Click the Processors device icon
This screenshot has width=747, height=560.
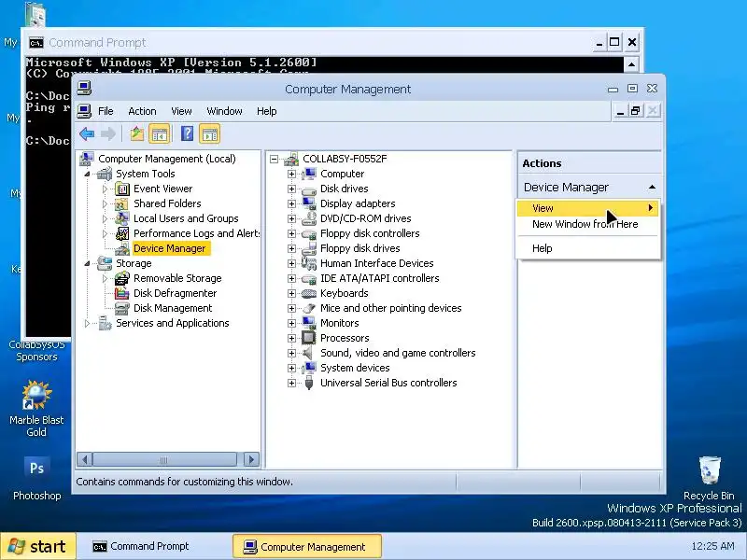click(309, 338)
